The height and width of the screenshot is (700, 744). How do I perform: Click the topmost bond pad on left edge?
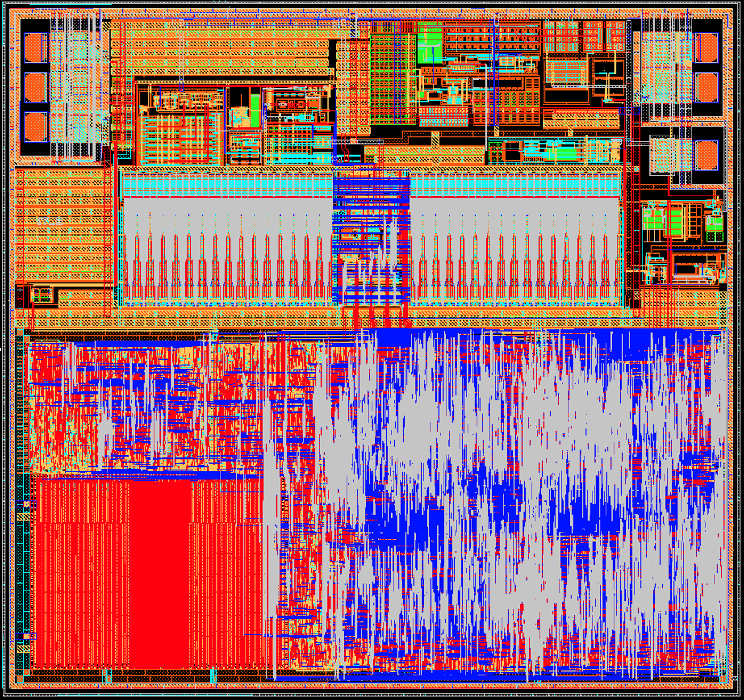(x=36, y=48)
